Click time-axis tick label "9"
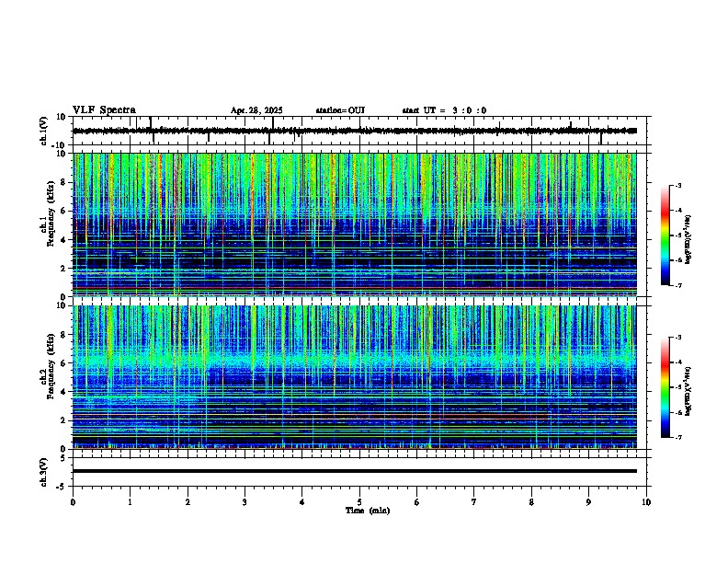Screen dimensions: 728x563 tap(588, 502)
